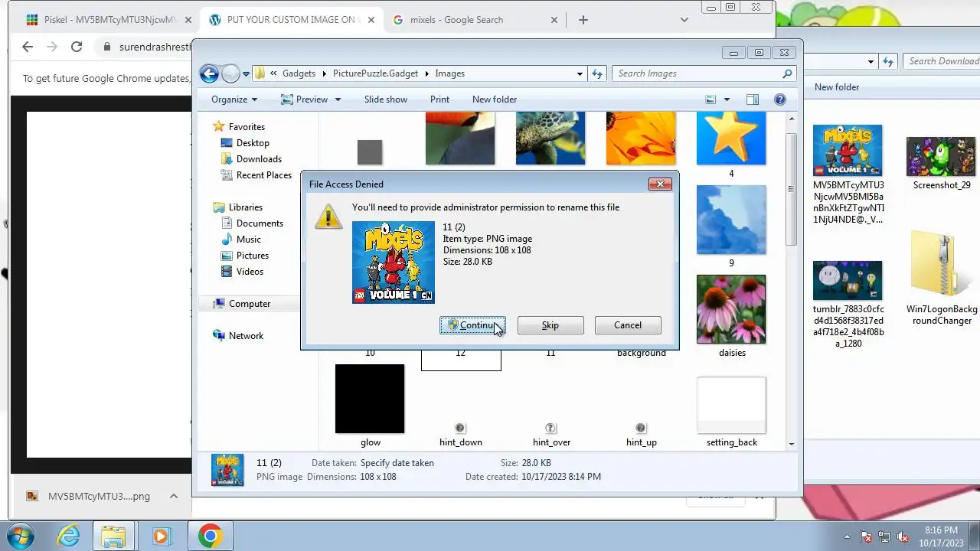This screenshot has height=551, width=980.
Task: Open Recent Places in navigation pane
Action: coord(264,175)
